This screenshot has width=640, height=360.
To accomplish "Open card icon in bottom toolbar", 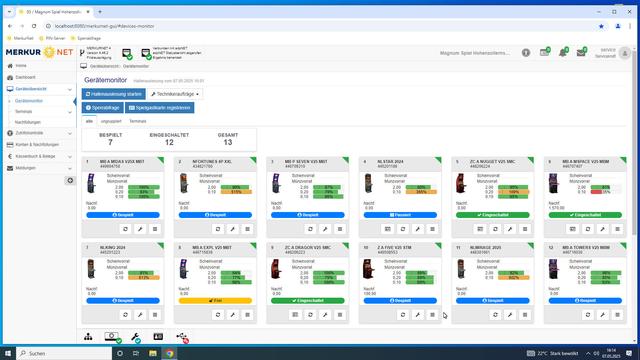I will [x=158, y=336].
